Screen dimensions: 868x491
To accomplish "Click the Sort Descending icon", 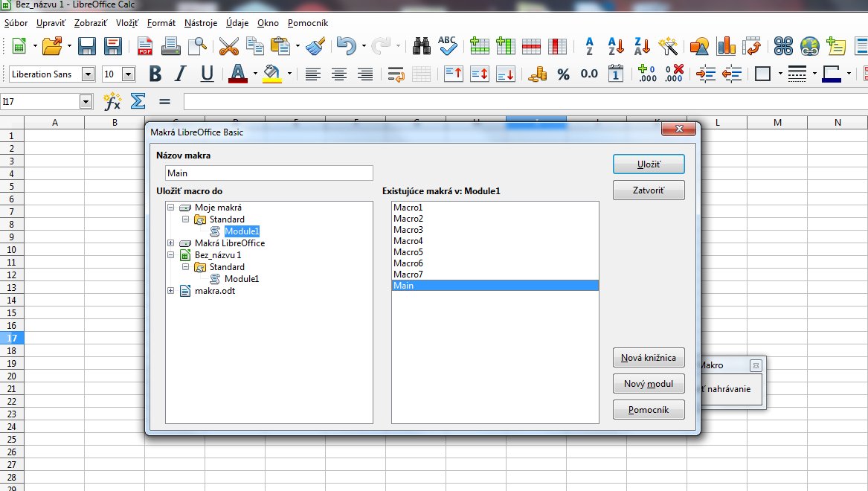I will (x=642, y=46).
